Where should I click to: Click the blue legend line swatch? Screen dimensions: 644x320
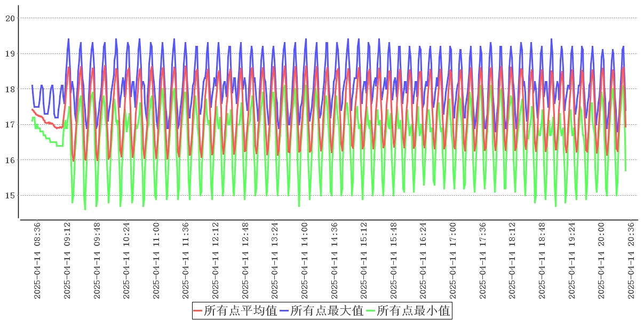click(x=284, y=310)
